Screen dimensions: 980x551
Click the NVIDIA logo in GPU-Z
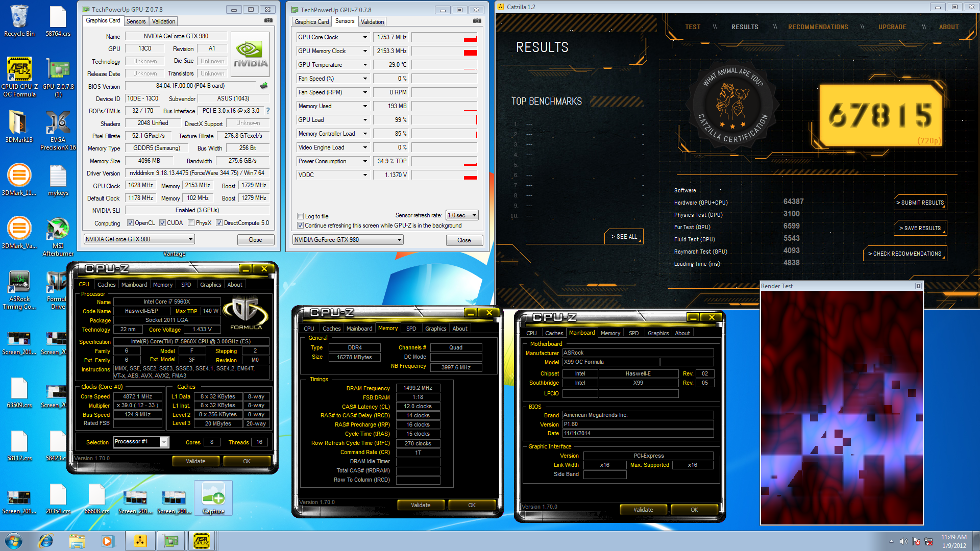coord(250,54)
